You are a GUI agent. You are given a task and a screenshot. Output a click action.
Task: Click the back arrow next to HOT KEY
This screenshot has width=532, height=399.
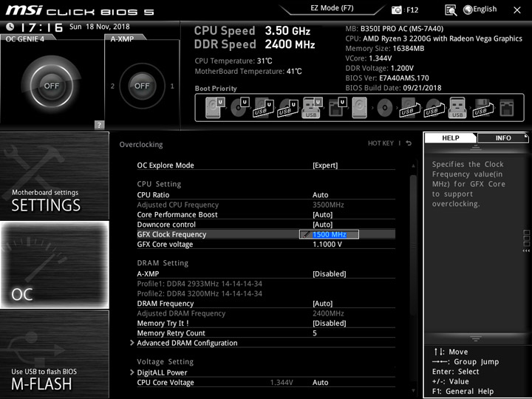(x=409, y=143)
